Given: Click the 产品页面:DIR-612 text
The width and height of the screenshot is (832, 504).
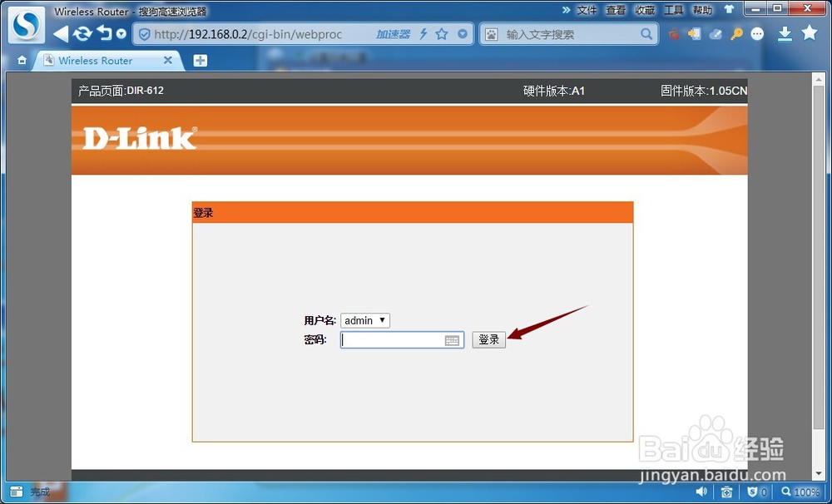Looking at the screenshot, I should tap(121, 91).
